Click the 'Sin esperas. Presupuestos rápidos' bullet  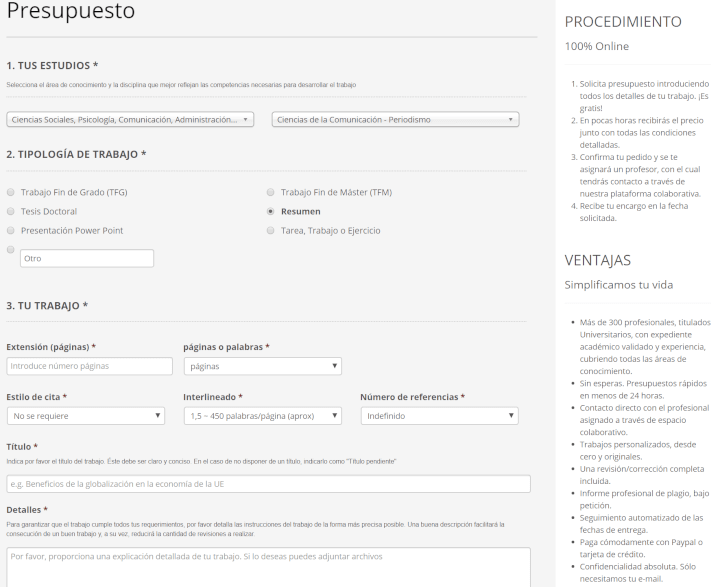(x=643, y=389)
